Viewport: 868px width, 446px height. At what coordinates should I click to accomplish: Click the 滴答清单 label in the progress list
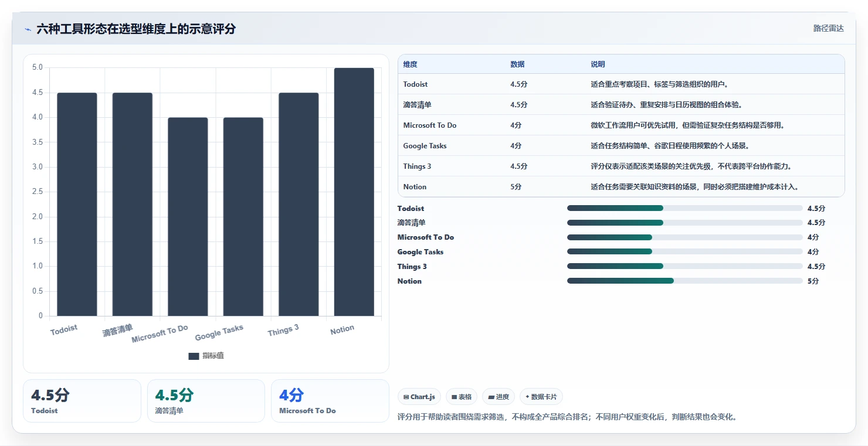tap(412, 223)
